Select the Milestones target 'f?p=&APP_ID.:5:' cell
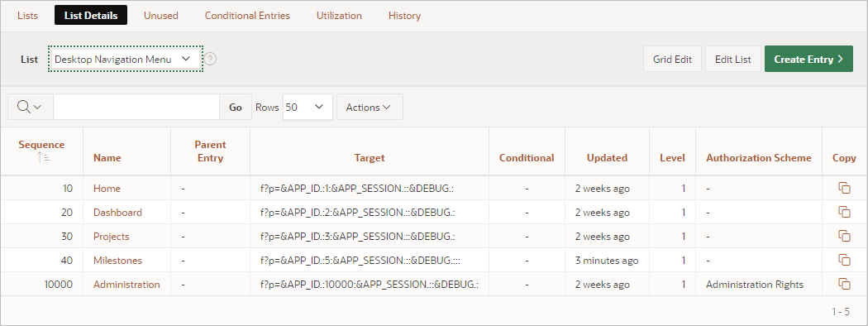This screenshot has width=868, height=326. point(370,260)
